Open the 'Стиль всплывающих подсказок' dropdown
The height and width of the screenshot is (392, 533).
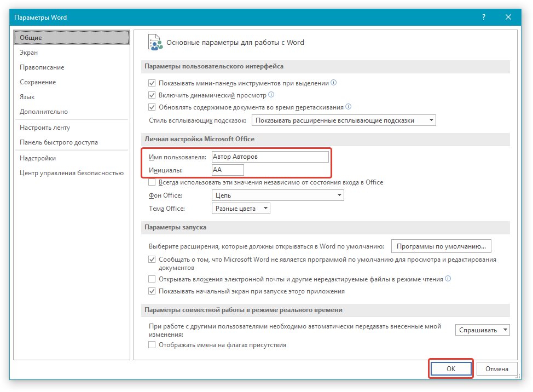[344, 120]
